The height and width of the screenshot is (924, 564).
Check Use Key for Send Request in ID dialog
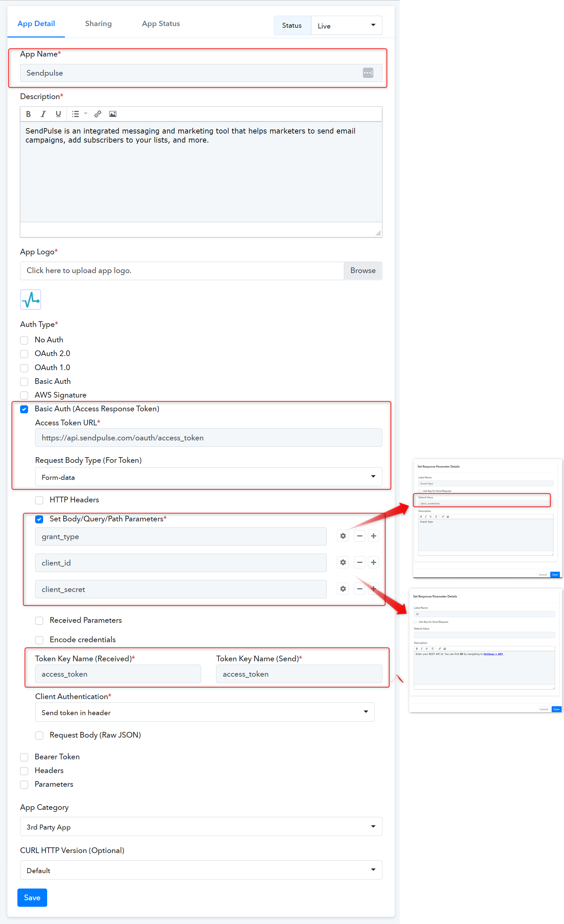point(415,622)
